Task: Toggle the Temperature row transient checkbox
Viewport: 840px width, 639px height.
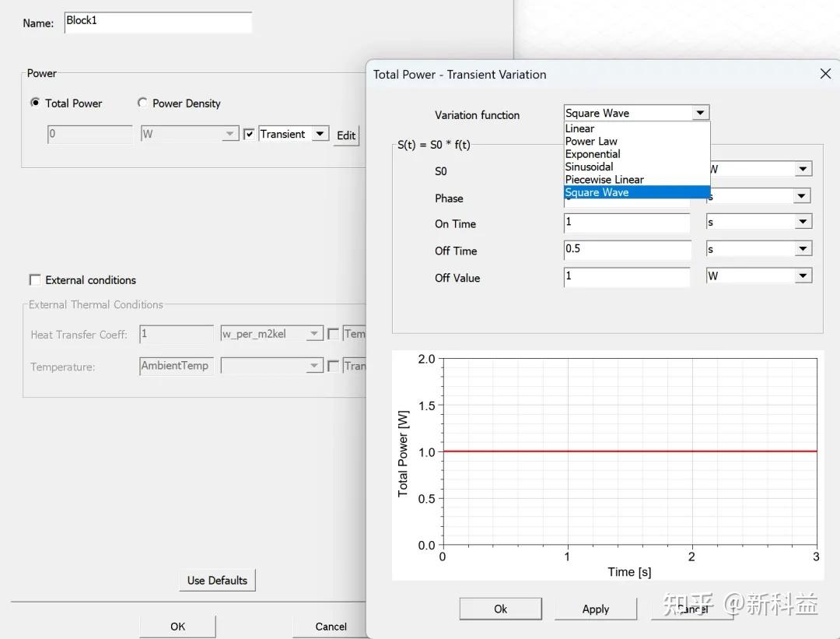Action: (333, 366)
